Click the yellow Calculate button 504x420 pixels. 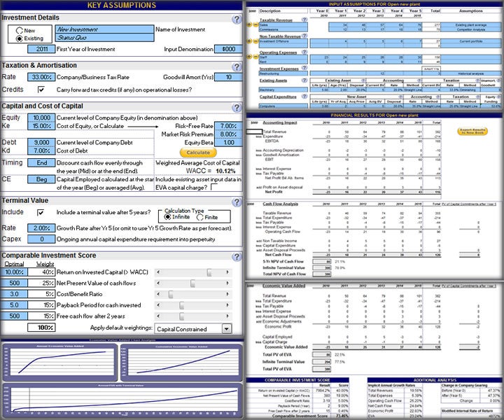(x=198, y=153)
